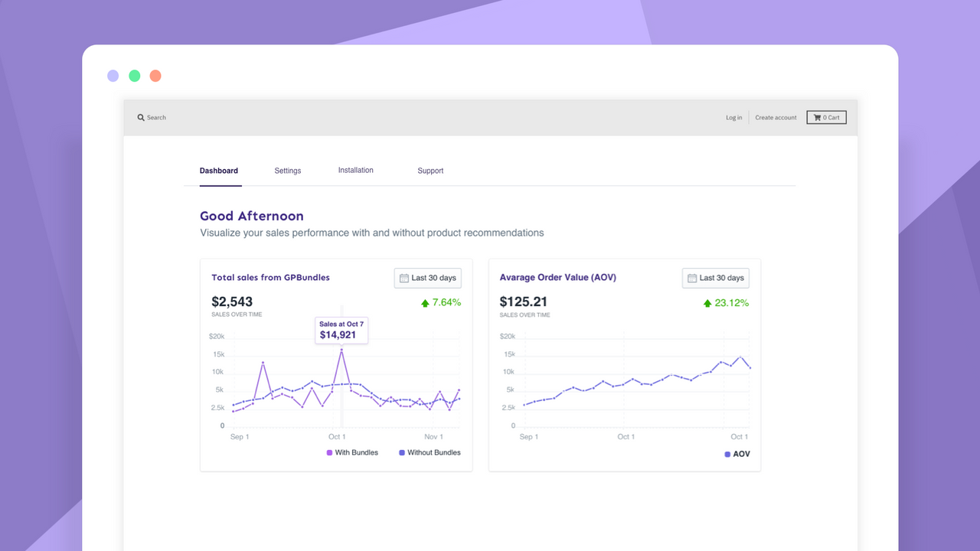Click the Log in link
The height and width of the screenshot is (551, 980).
click(x=734, y=118)
